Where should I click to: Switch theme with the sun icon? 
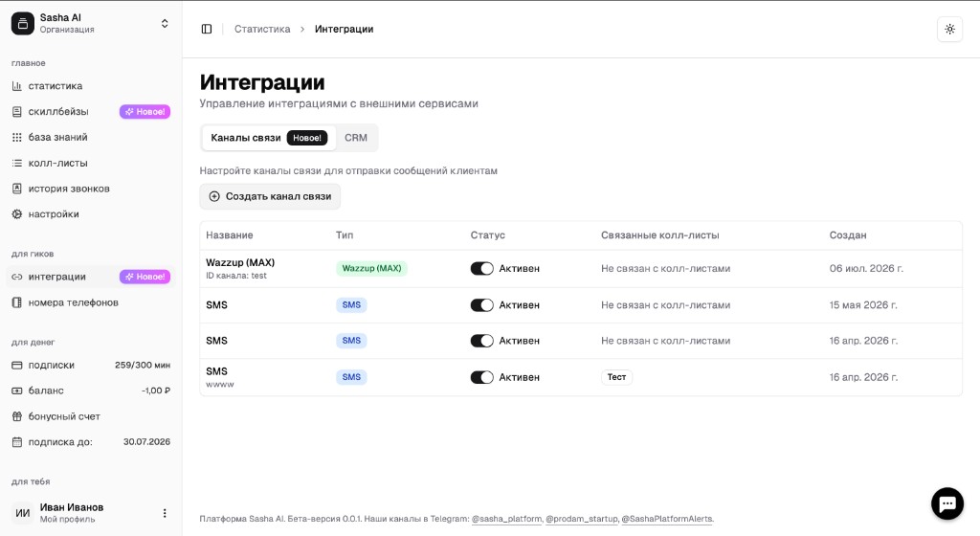[x=949, y=29]
